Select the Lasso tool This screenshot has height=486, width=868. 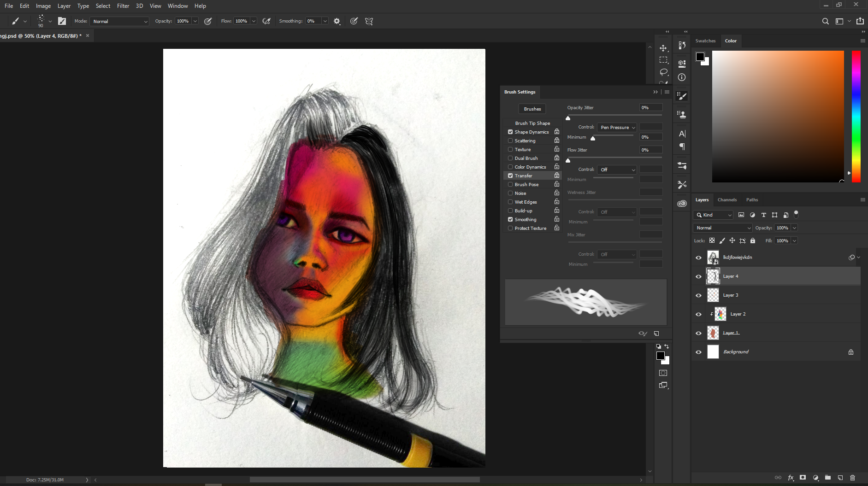663,72
